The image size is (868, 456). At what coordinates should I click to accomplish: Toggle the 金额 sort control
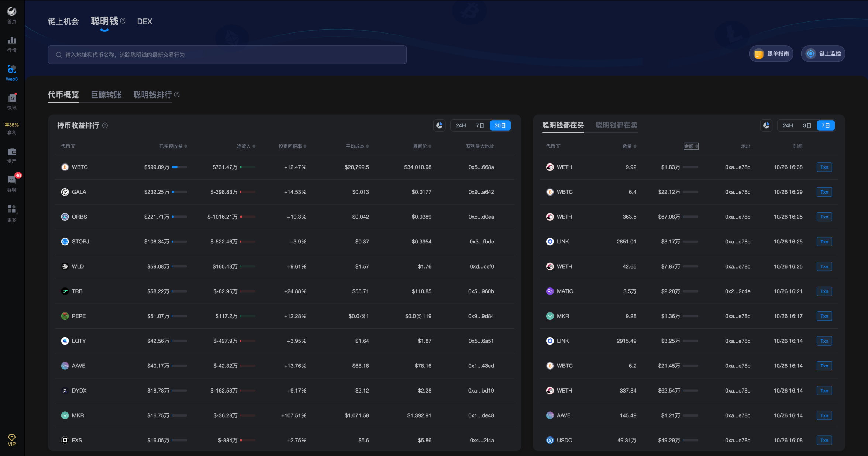click(691, 146)
